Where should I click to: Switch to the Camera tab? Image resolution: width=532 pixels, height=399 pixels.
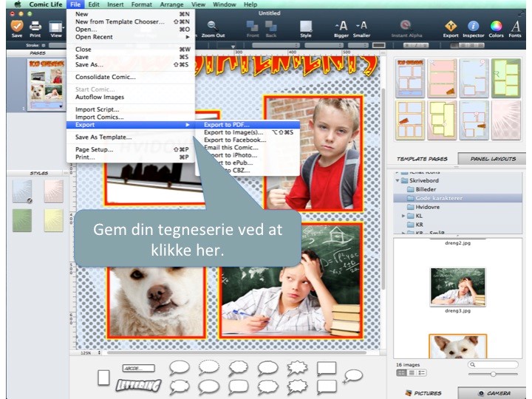(x=493, y=393)
